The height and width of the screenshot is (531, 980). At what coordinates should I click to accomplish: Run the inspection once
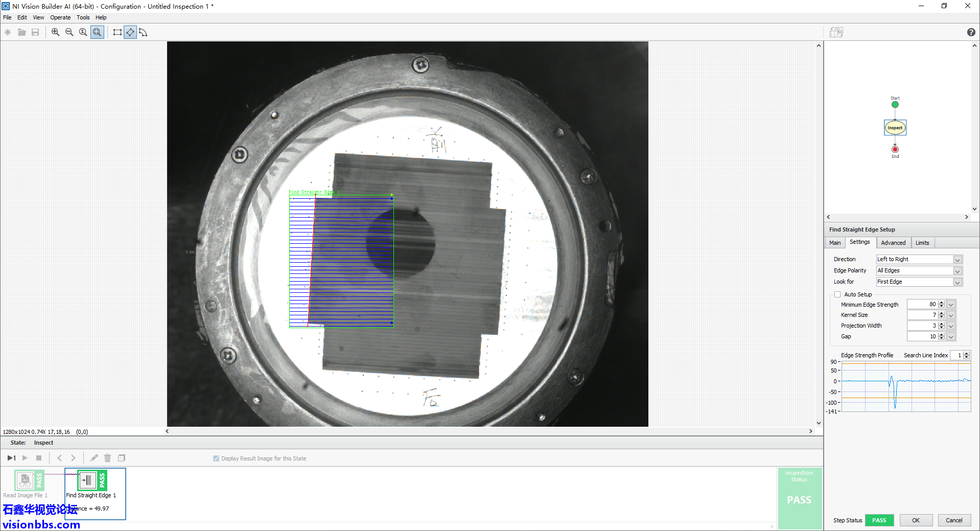click(x=11, y=458)
